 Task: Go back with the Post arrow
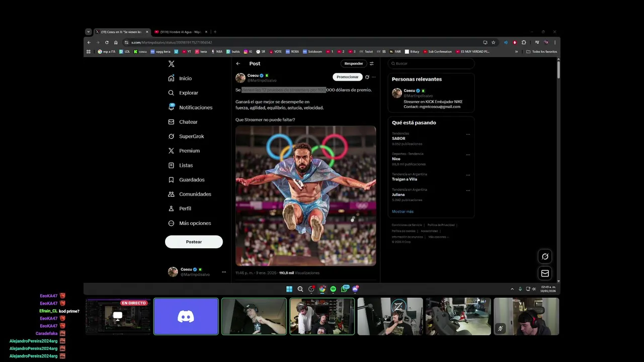[238, 64]
